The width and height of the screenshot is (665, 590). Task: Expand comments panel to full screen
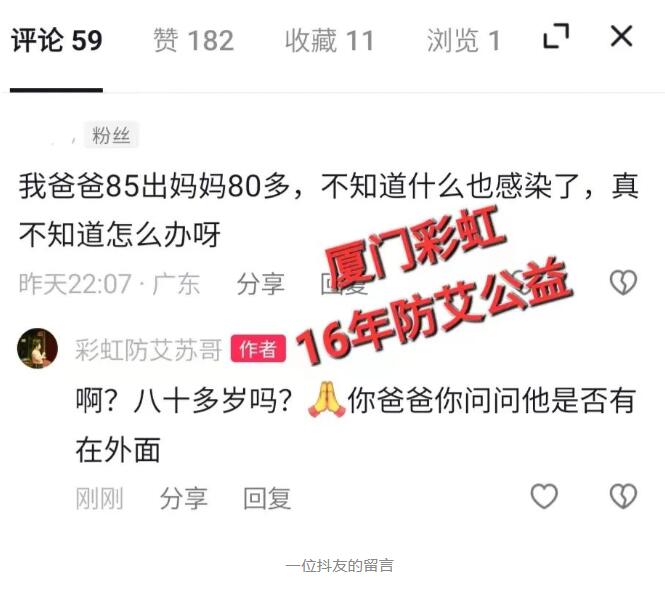click(x=556, y=36)
